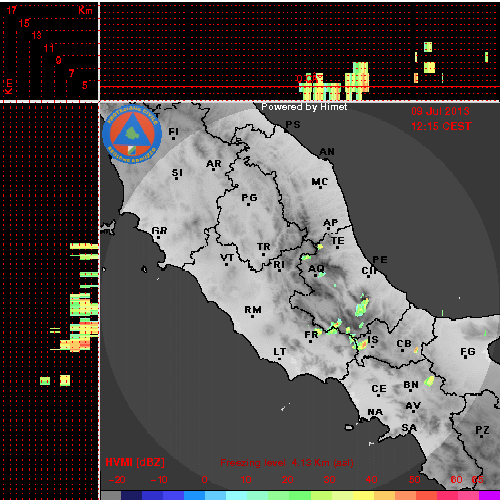Select the NA label for Naples
Viewport: 500px width, 500px height.
point(375,413)
